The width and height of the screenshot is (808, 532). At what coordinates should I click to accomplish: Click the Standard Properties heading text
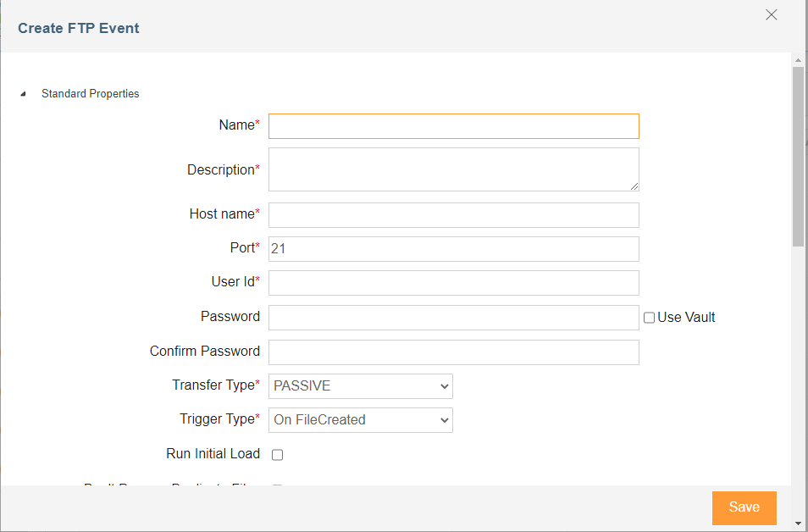[x=90, y=94]
